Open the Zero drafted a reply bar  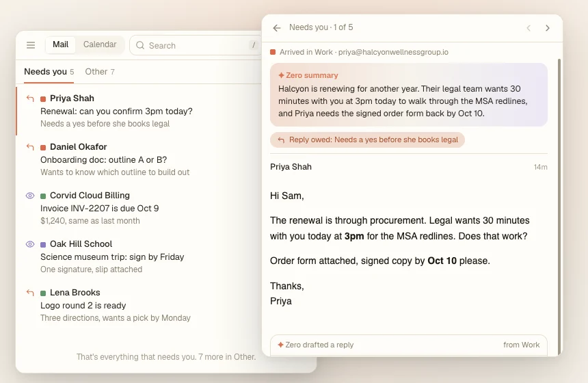coord(409,345)
